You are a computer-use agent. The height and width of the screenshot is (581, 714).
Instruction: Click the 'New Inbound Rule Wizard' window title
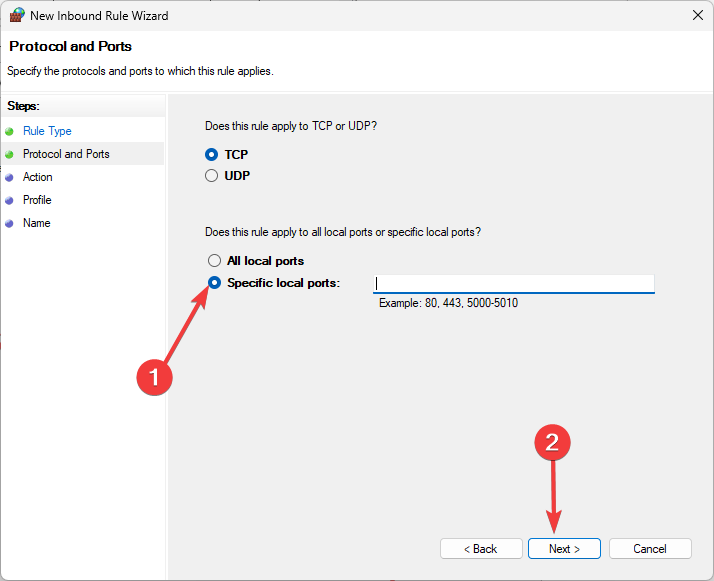[x=99, y=16]
